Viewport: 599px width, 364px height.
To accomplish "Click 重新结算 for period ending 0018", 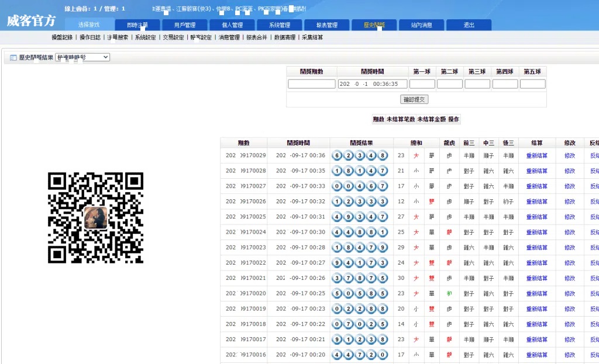I will pos(537,324).
